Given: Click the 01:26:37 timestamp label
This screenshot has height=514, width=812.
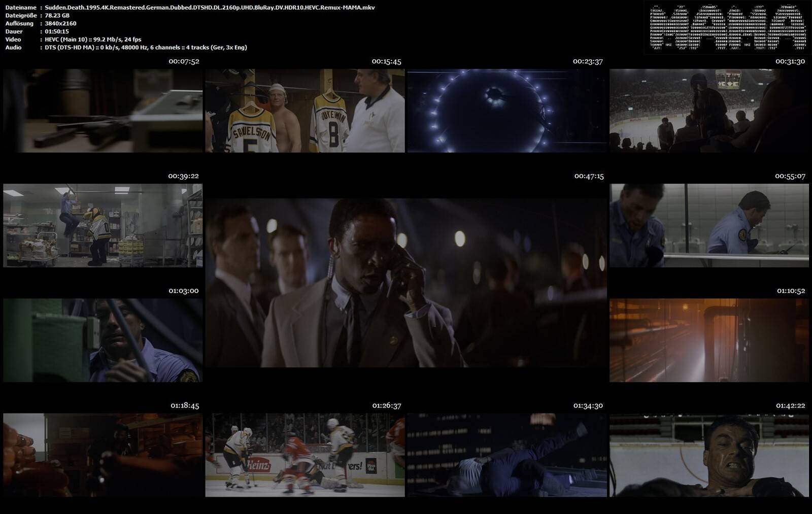Looking at the screenshot, I should pos(387,405).
